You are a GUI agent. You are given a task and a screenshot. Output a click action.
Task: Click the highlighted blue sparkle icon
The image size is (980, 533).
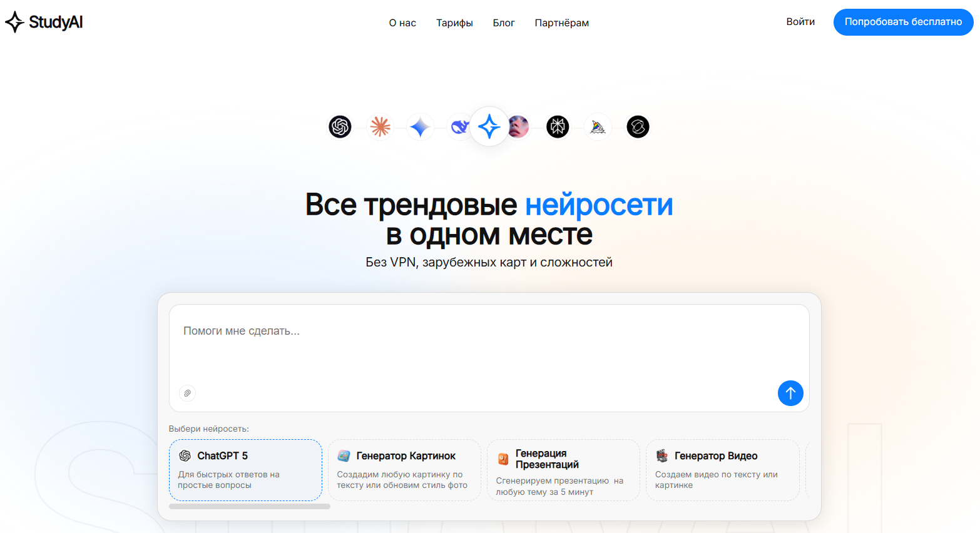pos(489,126)
